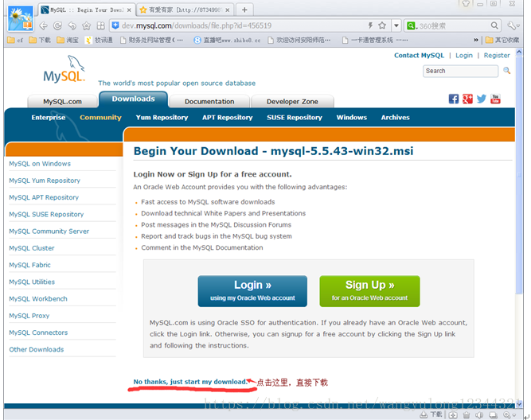Open the MySQL Twitter icon
This screenshot has height=420, width=531.
pos(481,99)
